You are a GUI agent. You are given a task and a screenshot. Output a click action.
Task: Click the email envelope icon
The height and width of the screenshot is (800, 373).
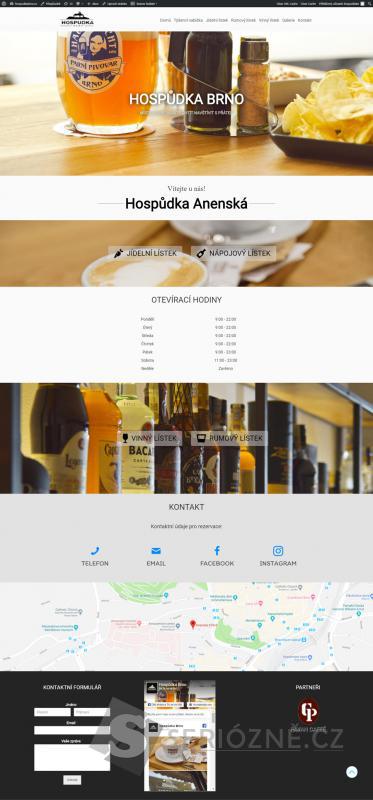(x=156, y=551)
